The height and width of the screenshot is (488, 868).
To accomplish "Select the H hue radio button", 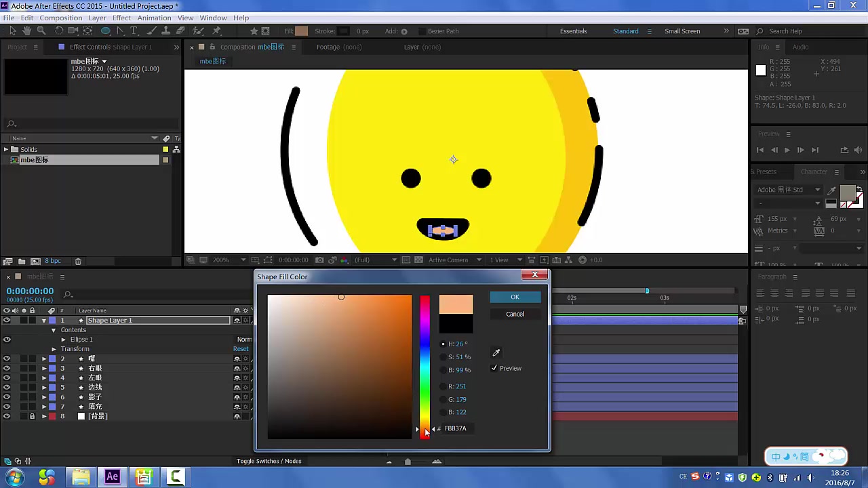I will pos(443,344).
